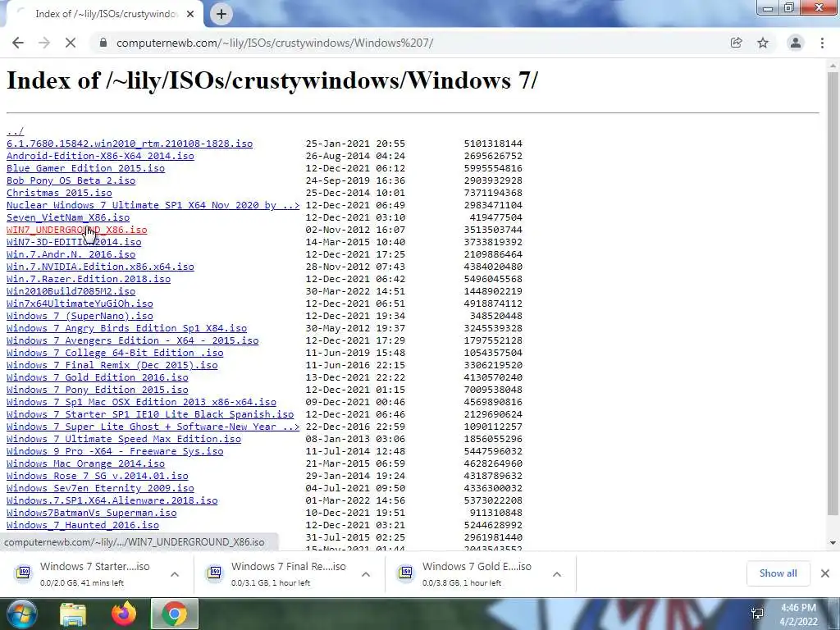Download Windows_Mac_Orange_2014.iso
This screenshot has width=840, height=630.
[85, 464]
